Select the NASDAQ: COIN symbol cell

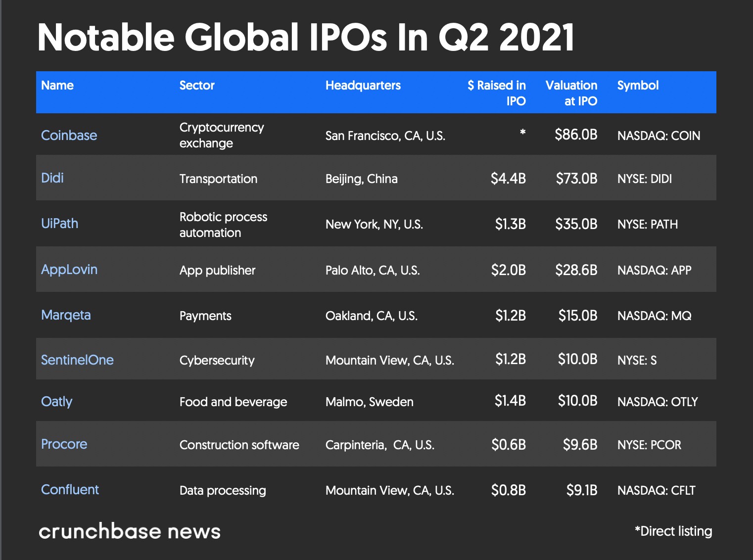click(x=659, y=136)
